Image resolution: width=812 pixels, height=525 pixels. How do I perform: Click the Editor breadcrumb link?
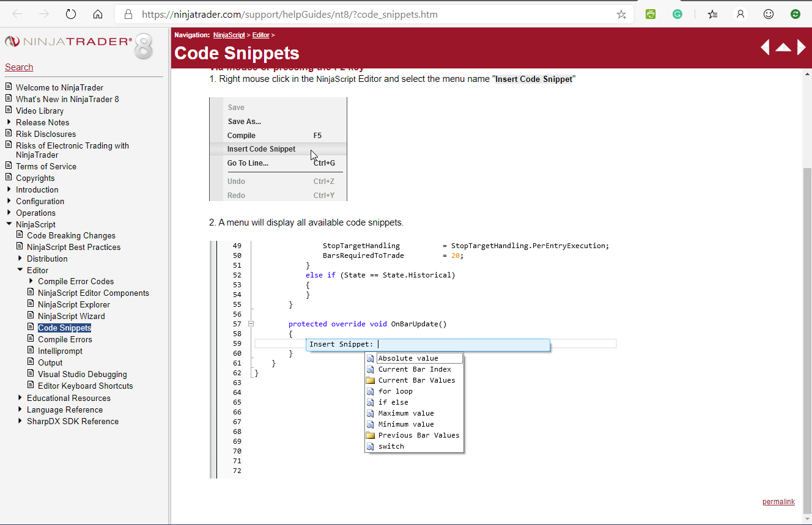click(x=260, y=35)
